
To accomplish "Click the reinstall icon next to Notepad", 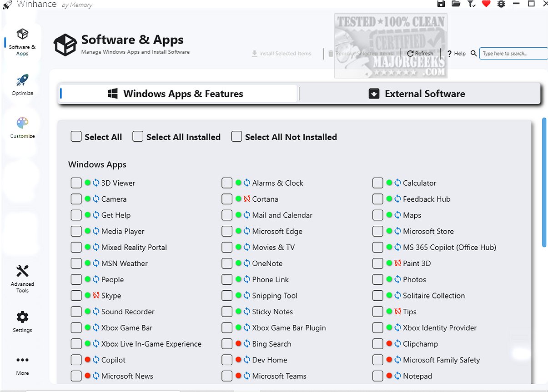I will point(397,376).
